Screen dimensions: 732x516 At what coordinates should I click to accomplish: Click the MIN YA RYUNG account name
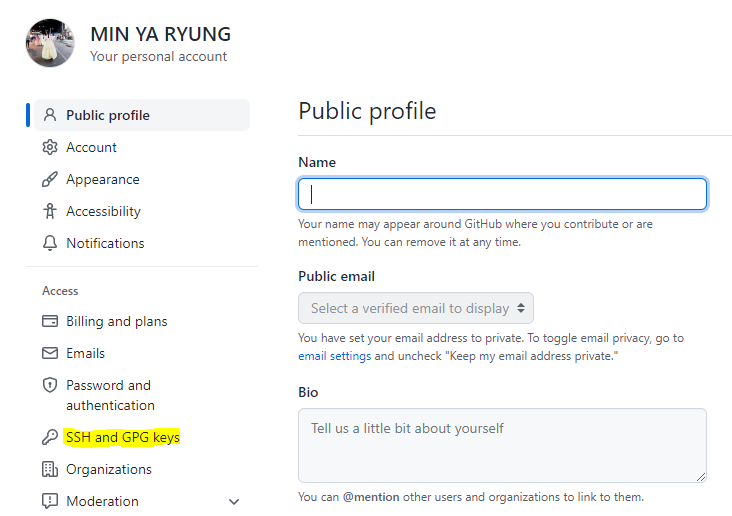161,34
